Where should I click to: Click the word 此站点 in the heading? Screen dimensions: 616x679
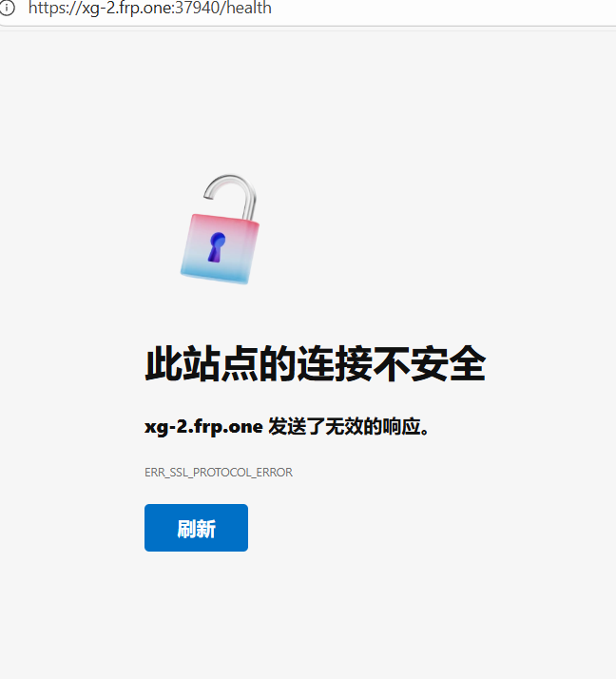[x=202, y=363]
